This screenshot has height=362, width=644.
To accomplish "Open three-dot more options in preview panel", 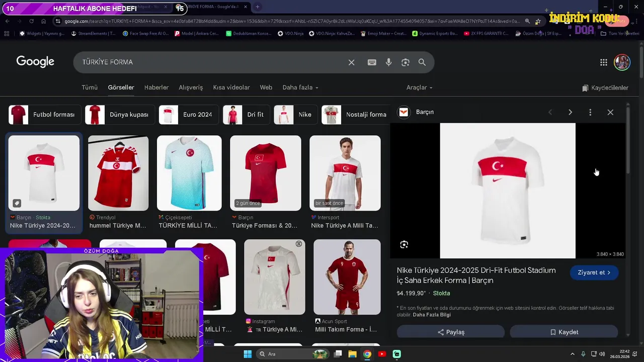I will click(590, 112).
